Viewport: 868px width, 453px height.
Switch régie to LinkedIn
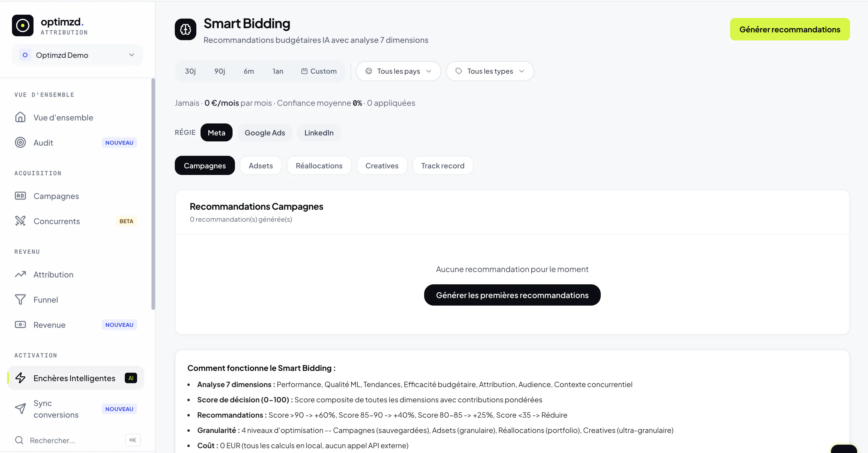coord(319,132)
